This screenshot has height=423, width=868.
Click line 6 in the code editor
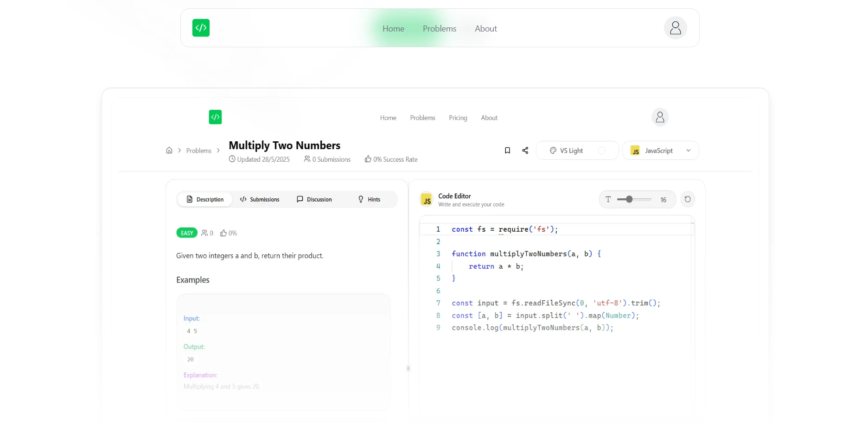pyautogui.click(x=510, y=291)
